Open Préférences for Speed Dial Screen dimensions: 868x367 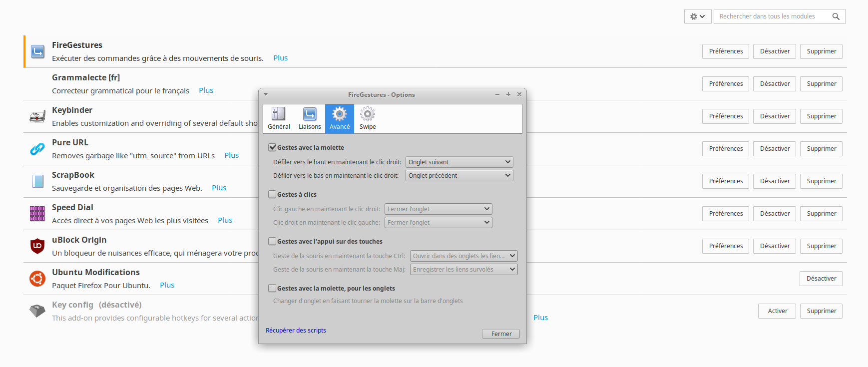726,214
